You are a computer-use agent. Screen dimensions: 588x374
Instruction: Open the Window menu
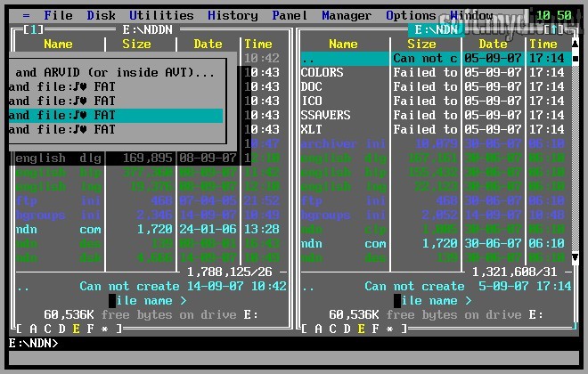coord(471,15)
